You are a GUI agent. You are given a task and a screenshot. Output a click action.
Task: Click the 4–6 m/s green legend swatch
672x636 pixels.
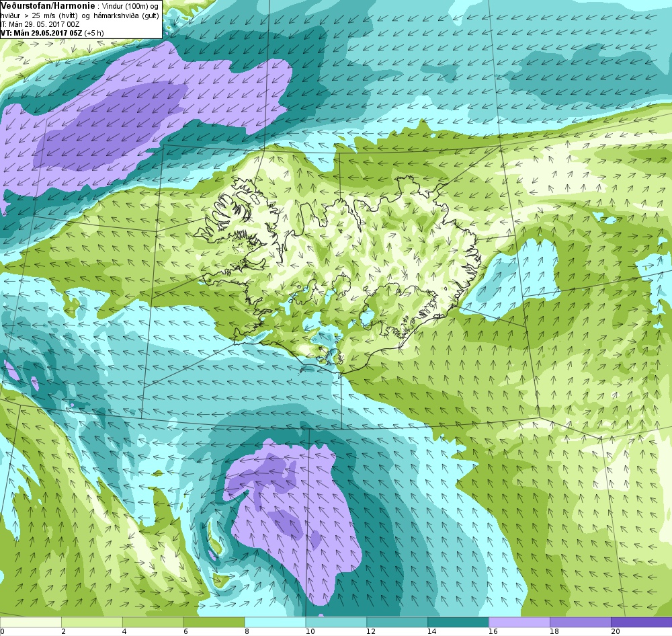153,622
